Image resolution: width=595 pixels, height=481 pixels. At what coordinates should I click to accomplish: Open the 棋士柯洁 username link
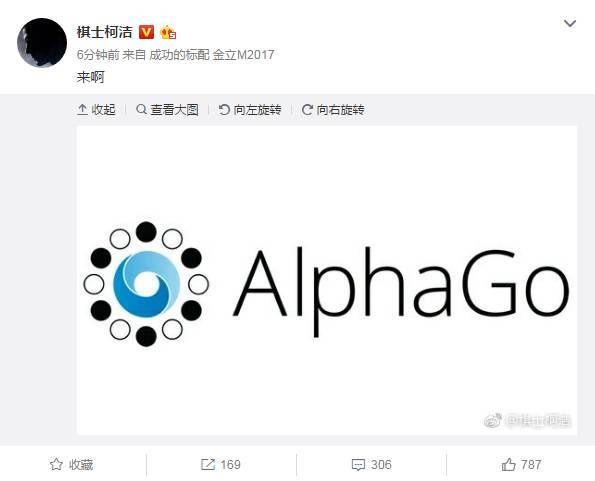(104, 32)
